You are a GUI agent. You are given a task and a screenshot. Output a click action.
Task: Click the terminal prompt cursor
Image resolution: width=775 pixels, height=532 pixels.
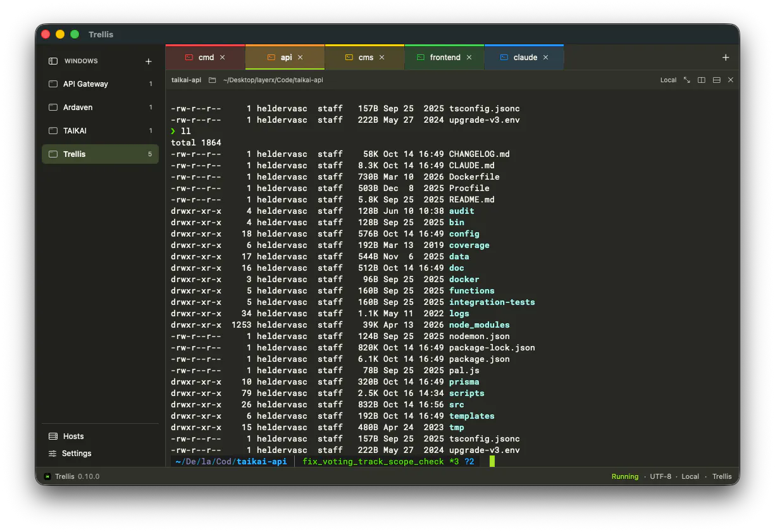coord(492,462)
